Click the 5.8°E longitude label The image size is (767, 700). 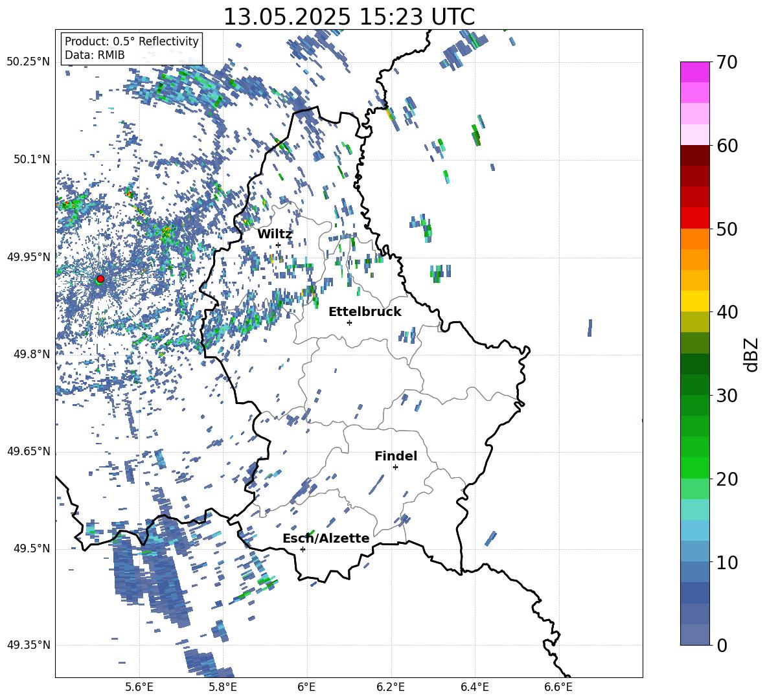coord(223,687)
